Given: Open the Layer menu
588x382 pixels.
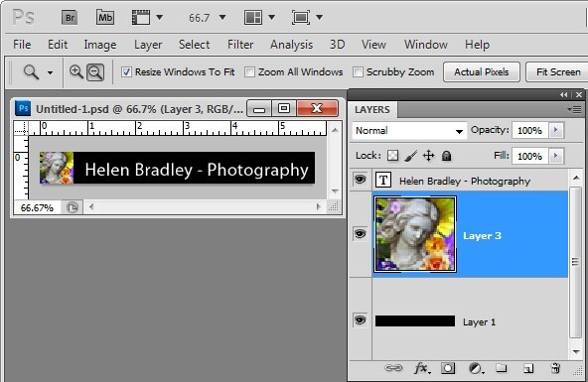Looking at the screenshot, I should coord(148,45).
